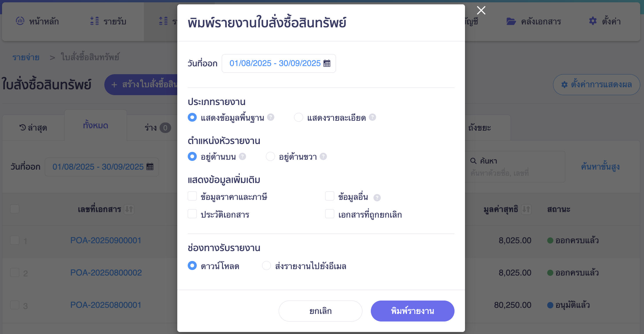Click the gear icon on ตั้งค่าการแสดงผล
The height and width of the screenshot is (334, 644).
[564, 85]
